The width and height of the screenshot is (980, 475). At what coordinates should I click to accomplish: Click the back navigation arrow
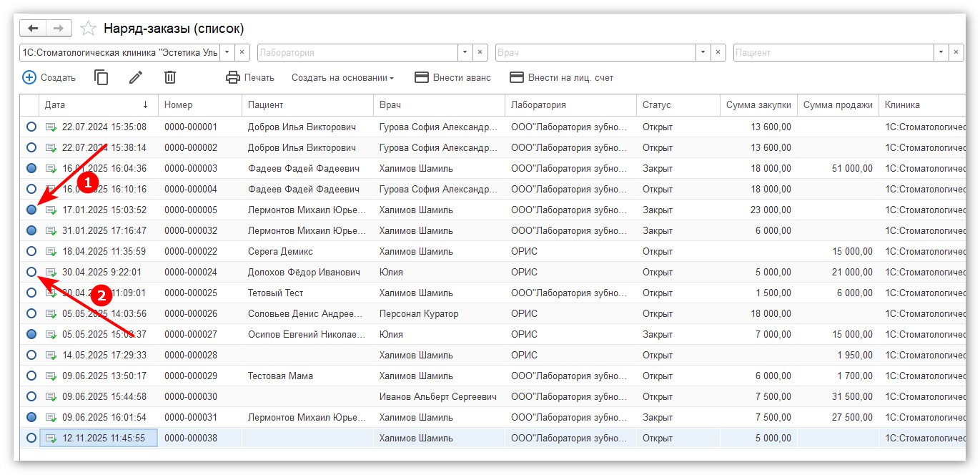pos(33,29)
